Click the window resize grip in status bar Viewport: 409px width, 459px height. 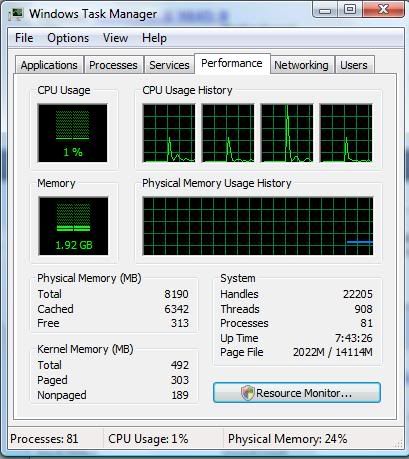pyautogui.click(x=398, y=444)
